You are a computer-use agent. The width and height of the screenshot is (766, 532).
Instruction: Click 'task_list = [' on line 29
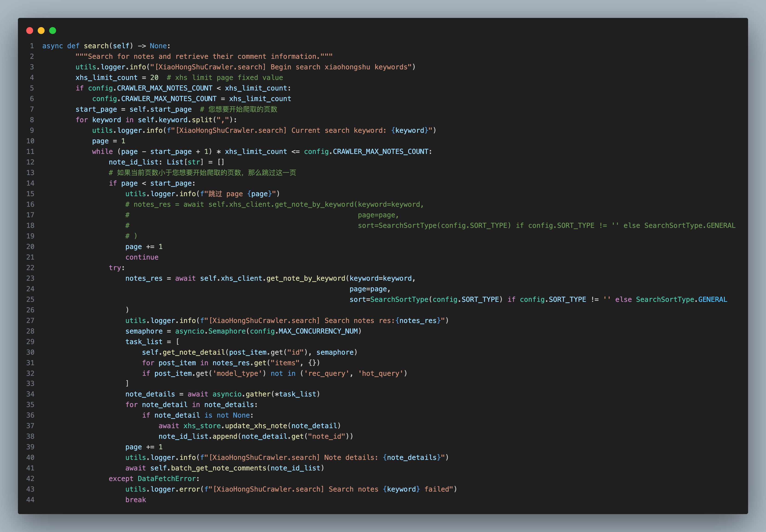coord(152,342)
